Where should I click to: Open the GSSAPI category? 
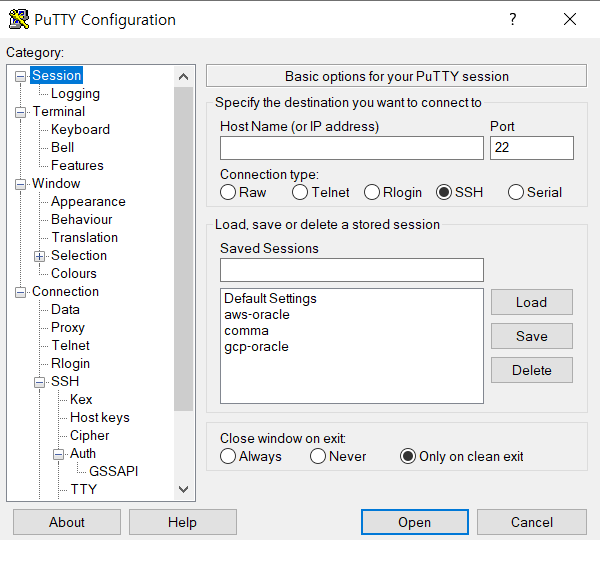113,472
